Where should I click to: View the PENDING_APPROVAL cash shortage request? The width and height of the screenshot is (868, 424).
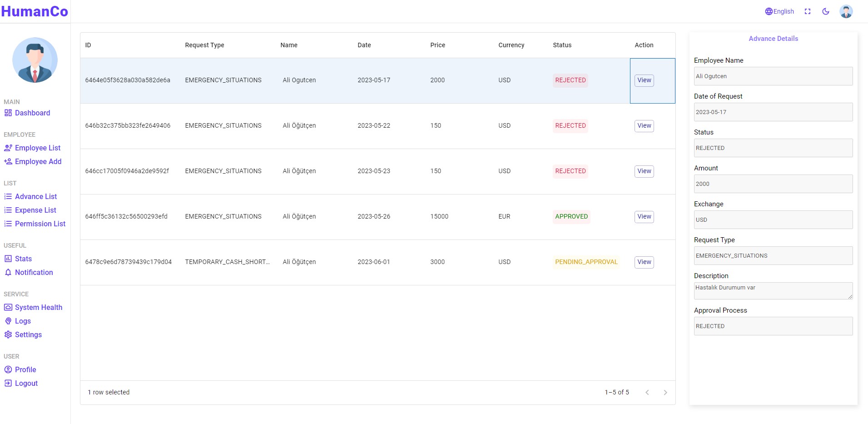644,262
